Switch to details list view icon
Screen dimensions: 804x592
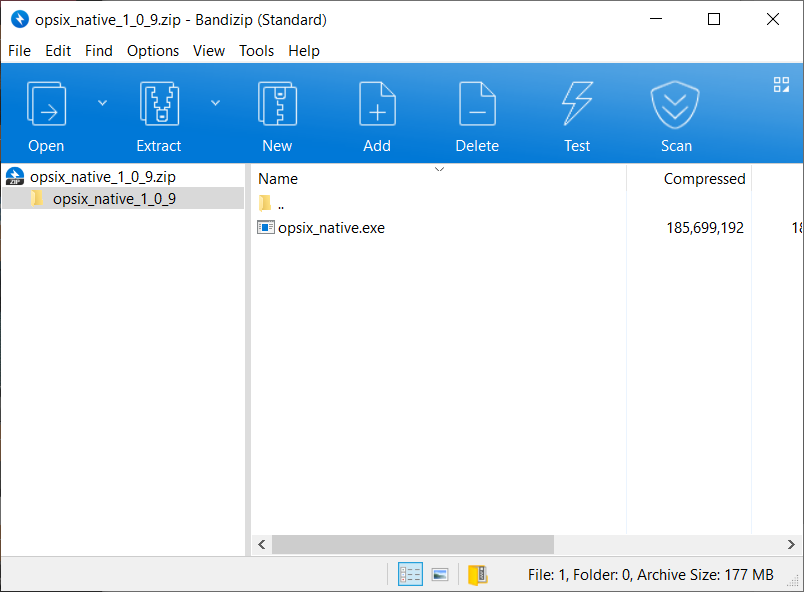point(410,575)
